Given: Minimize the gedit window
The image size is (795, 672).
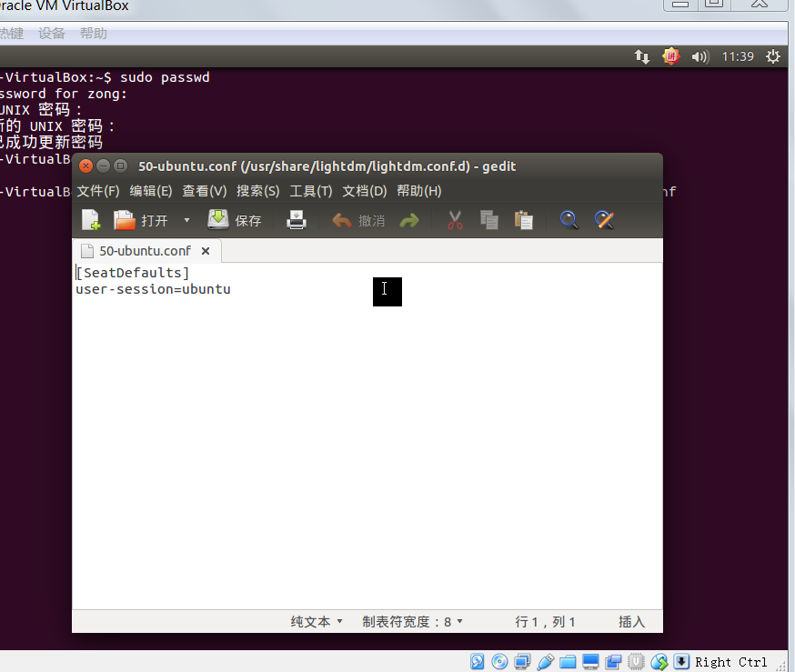Looking at the screenshot, I should coord(103,165).
